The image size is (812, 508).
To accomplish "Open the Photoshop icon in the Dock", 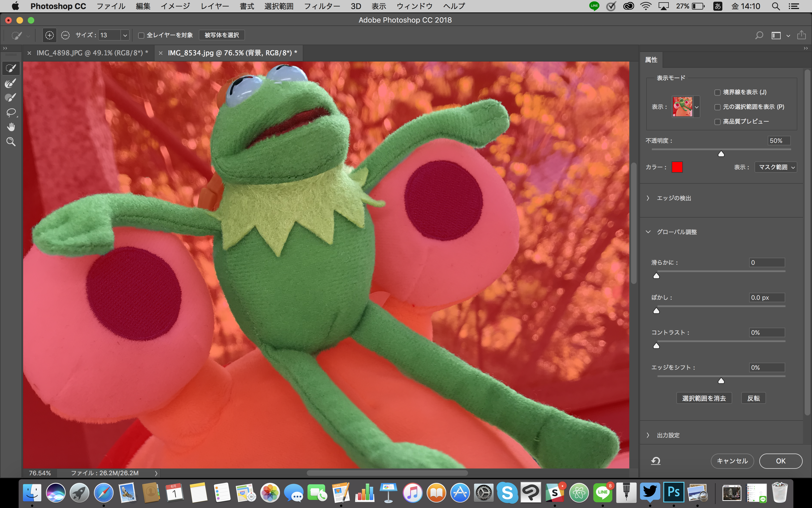I will pyautogui.click(x=674, y=492).
